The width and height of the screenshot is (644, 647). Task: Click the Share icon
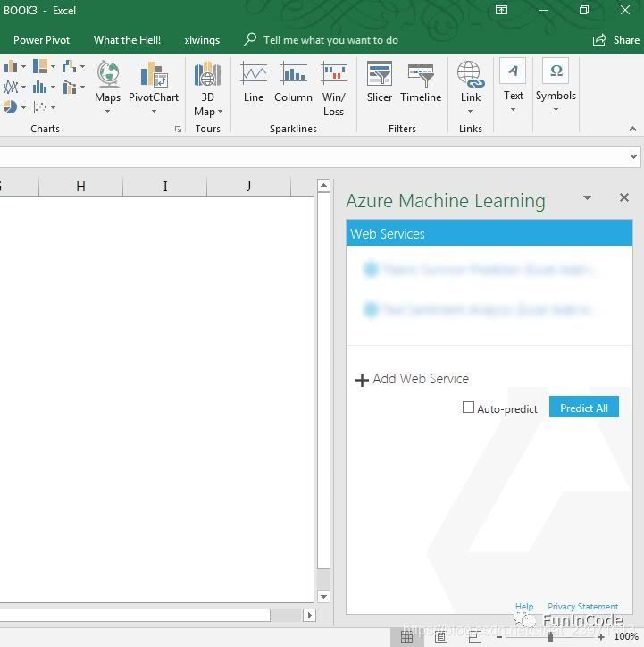599,40
